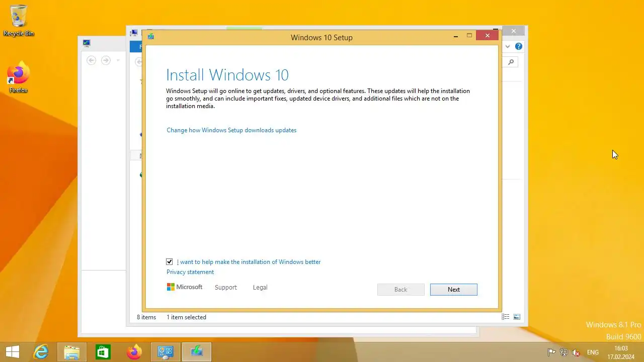Click the Next button in Windows 10 Setup

point(453,290)
